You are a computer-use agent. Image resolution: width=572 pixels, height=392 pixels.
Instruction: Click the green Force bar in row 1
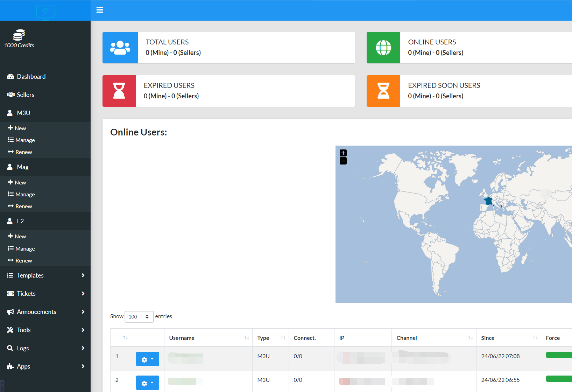[559, 355]
